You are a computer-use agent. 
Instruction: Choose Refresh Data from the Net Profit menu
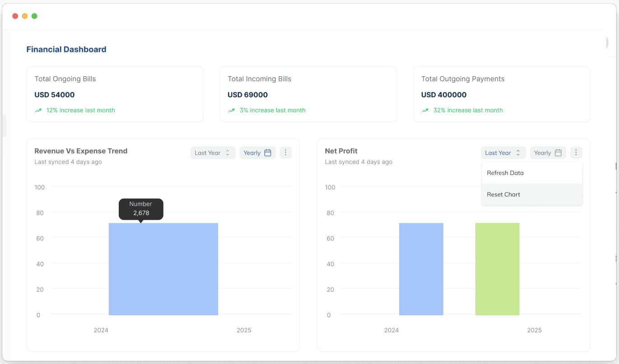pos(505,173)
